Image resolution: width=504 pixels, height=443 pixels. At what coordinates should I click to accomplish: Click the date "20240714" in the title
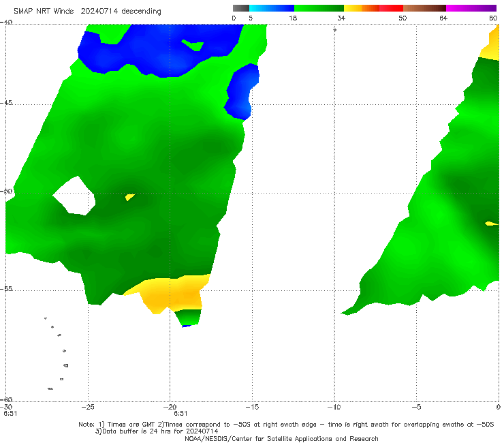tap(99, 12)
